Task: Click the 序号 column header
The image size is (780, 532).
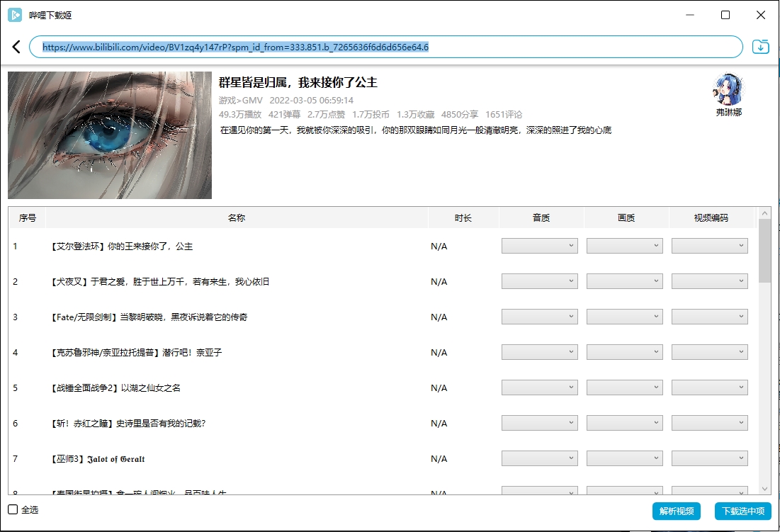Action: 28,217
